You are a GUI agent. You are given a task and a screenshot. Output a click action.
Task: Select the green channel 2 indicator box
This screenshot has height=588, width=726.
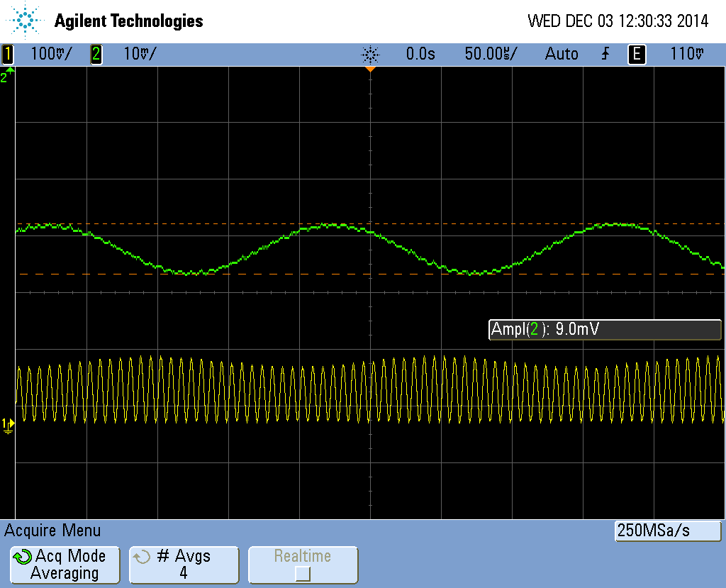coord(96,54)
